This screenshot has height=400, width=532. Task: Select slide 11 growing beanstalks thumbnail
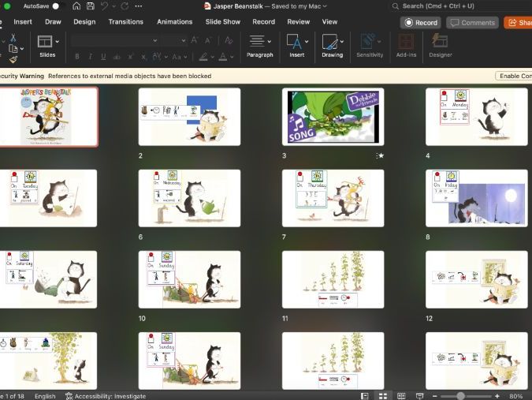coord(333,279)
